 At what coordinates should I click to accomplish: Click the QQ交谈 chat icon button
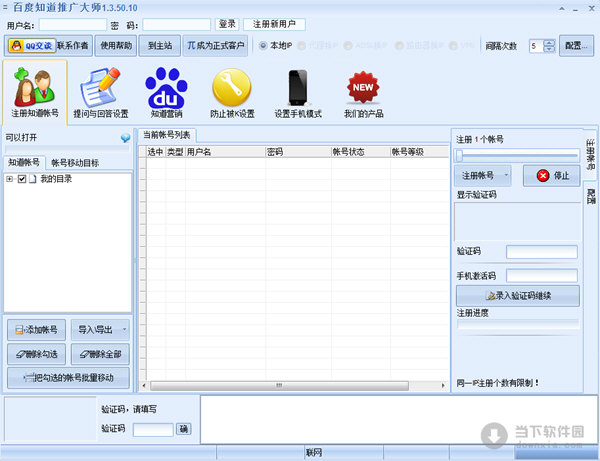30,46
